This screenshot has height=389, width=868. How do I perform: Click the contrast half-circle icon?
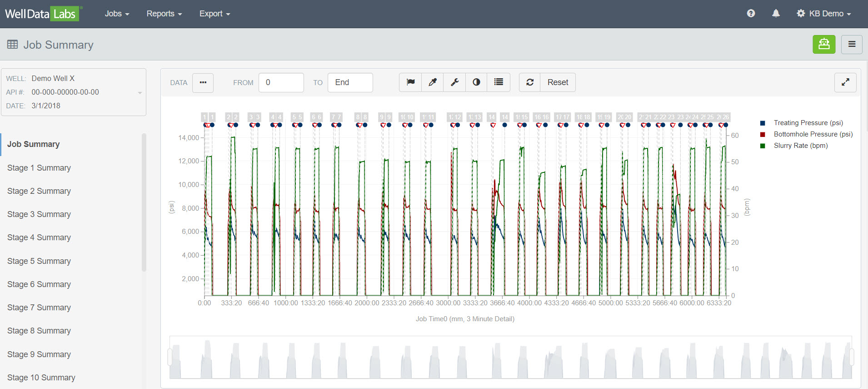pyautogui.click(x=476, y=82)
